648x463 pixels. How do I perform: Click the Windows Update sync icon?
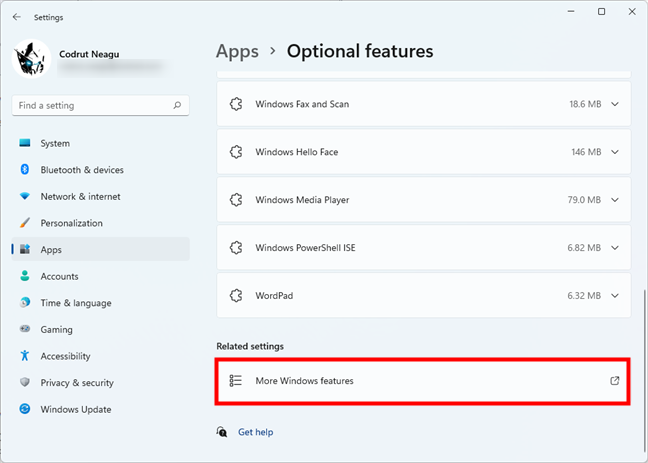click(x=25, y=409)
